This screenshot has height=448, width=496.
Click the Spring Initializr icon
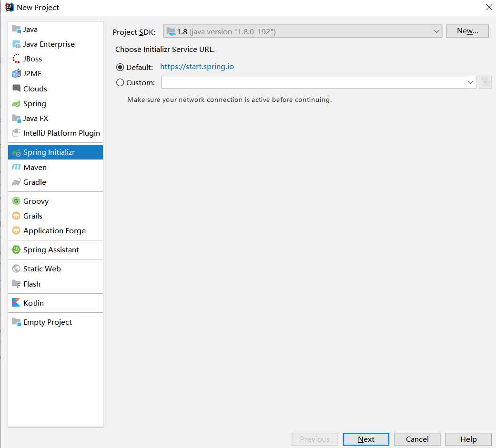[16, 152]
